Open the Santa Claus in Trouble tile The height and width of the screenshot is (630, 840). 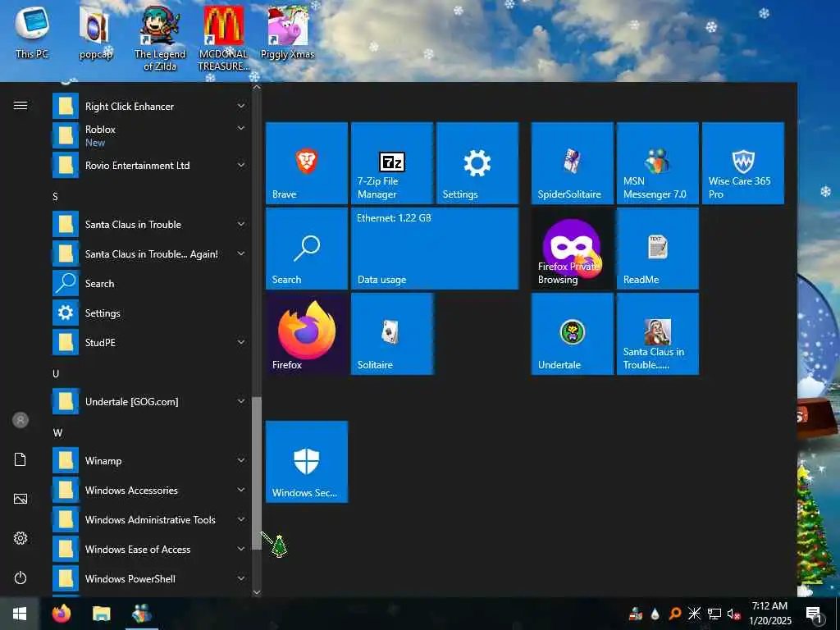pyautogui.click(x=657, y=334)
